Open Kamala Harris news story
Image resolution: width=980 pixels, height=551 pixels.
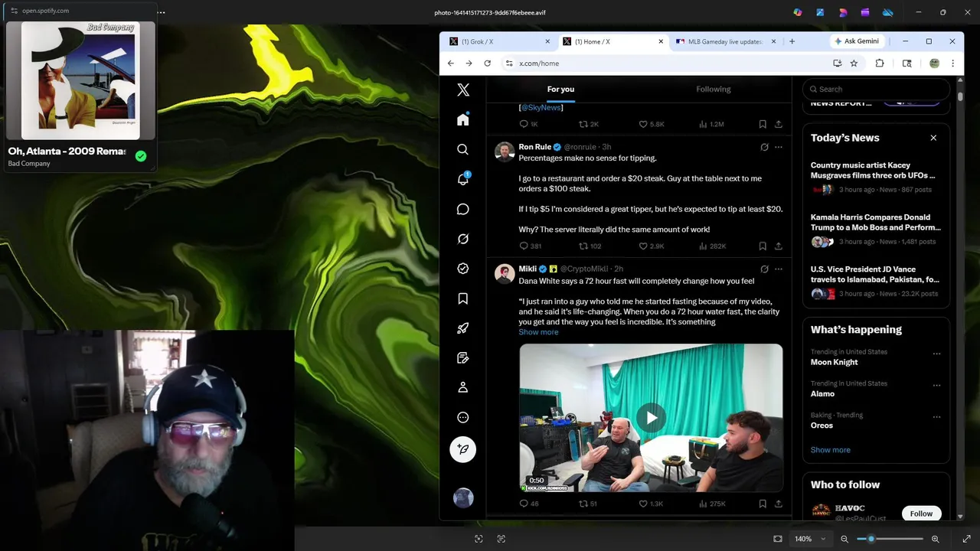point(876,229)
